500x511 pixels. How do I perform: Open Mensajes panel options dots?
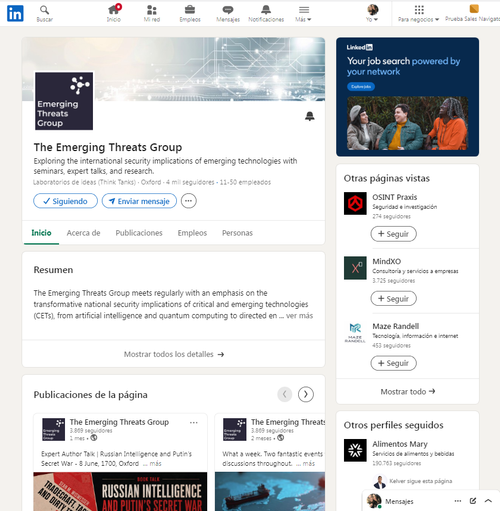coord(458,501)
